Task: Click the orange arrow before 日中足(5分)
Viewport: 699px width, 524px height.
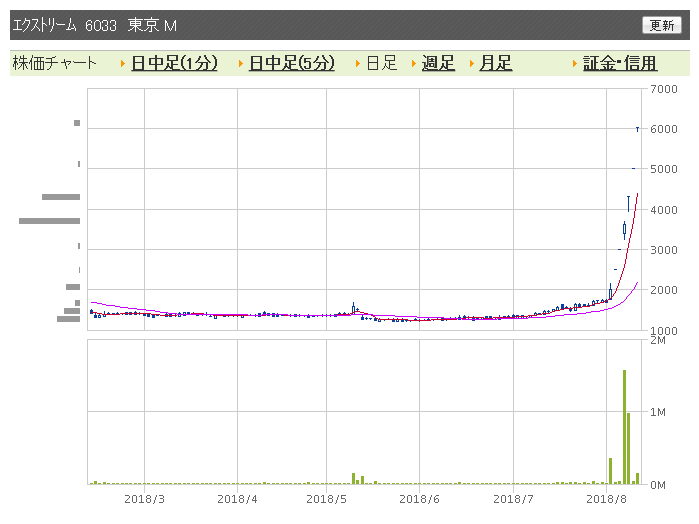Action: pos(240,63)
